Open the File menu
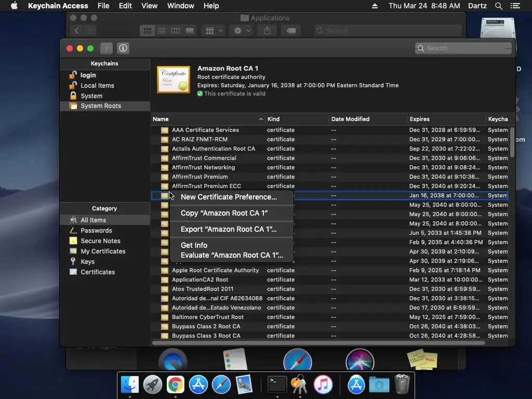532x399 pixels. point(103,6)
